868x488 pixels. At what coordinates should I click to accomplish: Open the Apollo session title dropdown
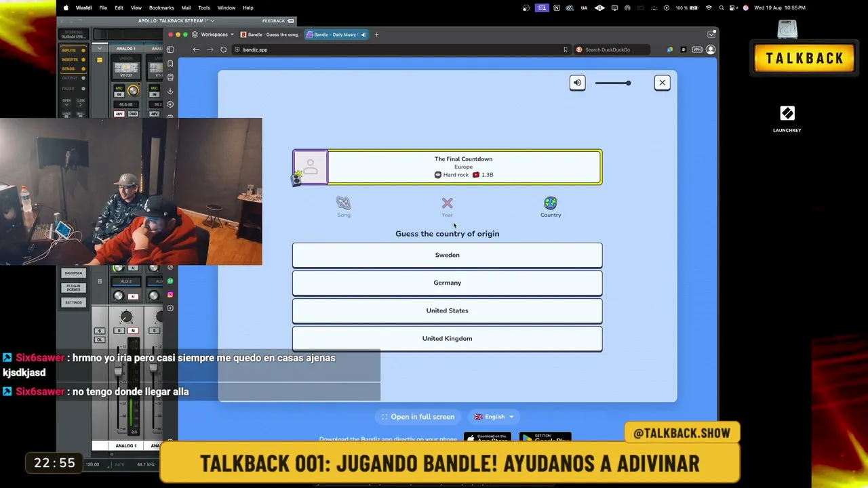point(176,21)
